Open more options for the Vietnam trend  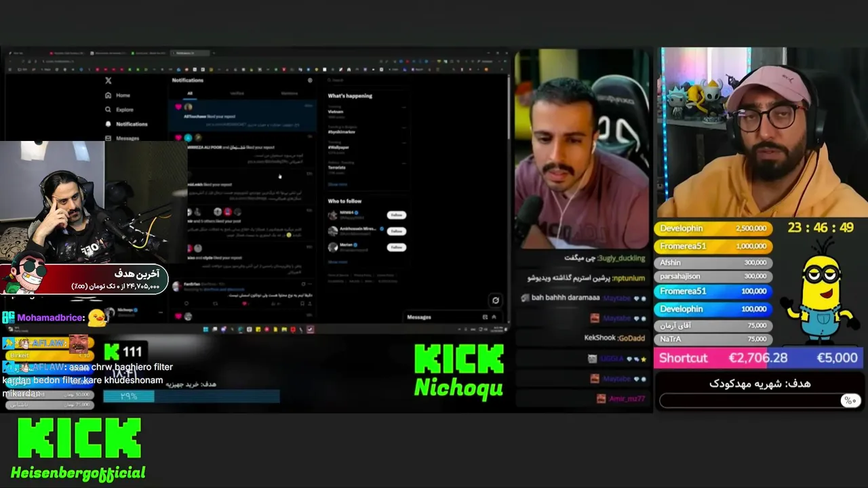point(403,107)
